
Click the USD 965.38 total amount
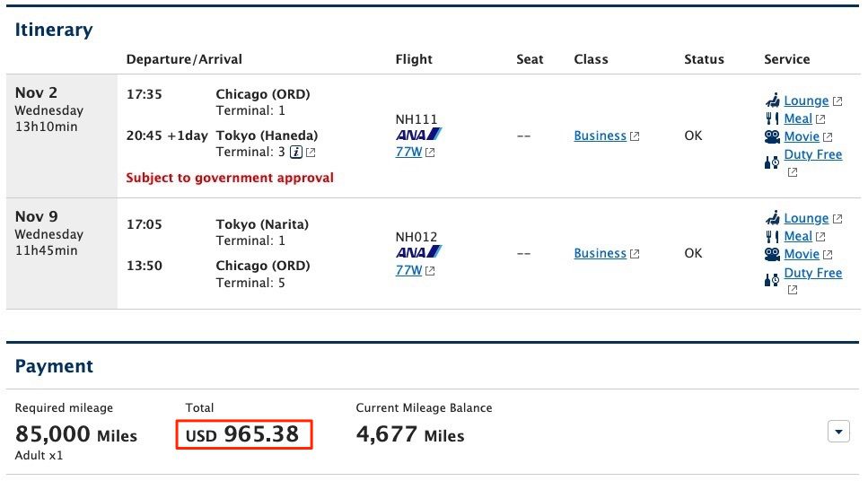(x=243, y=434)
